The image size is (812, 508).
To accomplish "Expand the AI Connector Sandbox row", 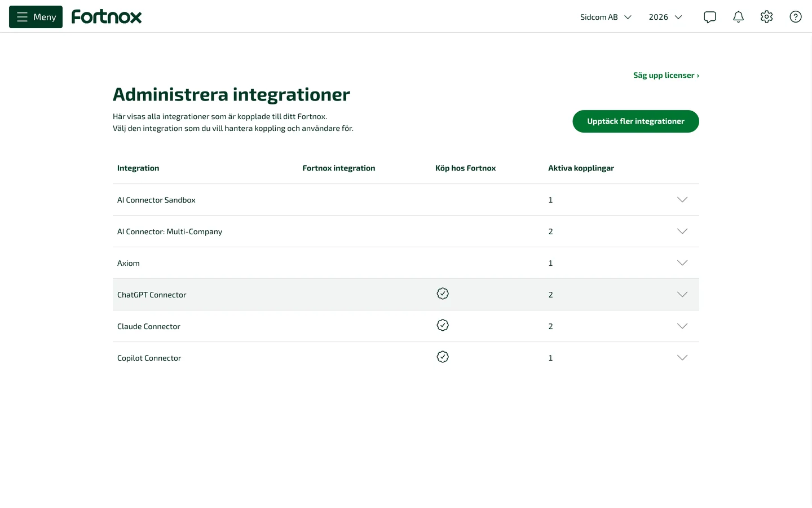I will click(x=682, y=200).
